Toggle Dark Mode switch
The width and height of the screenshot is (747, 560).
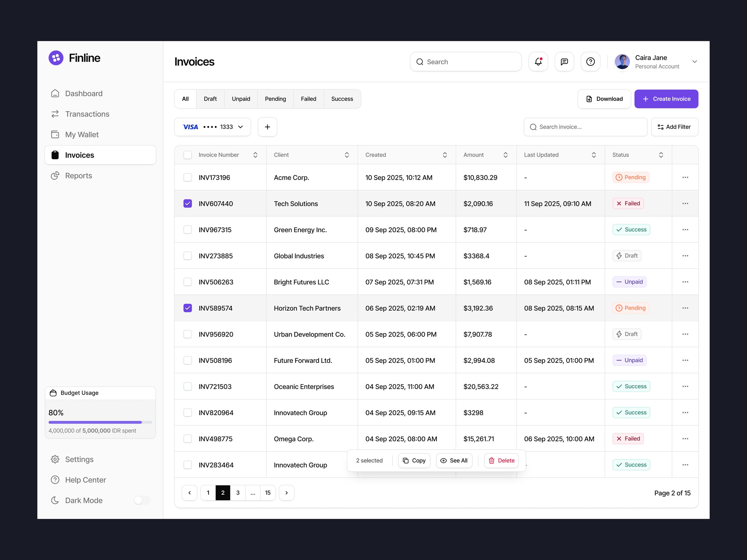142,500
